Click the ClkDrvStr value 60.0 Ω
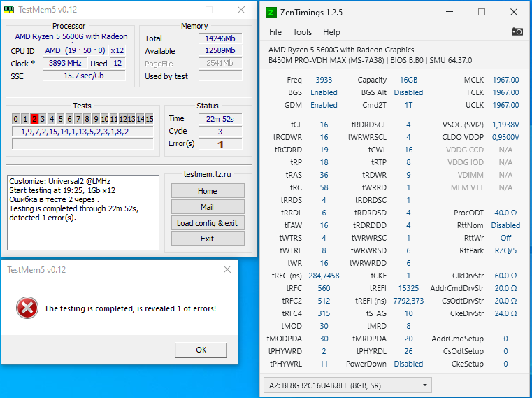 pos(505,276)
